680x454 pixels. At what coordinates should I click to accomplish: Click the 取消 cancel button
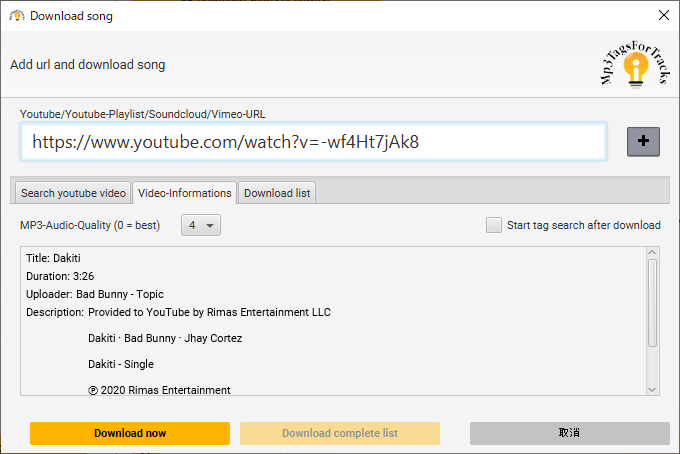click(569, 433)
